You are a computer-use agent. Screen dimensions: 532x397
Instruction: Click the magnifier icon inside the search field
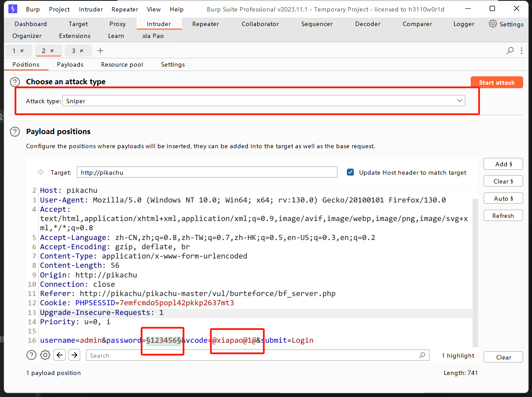tap(422, 355)
